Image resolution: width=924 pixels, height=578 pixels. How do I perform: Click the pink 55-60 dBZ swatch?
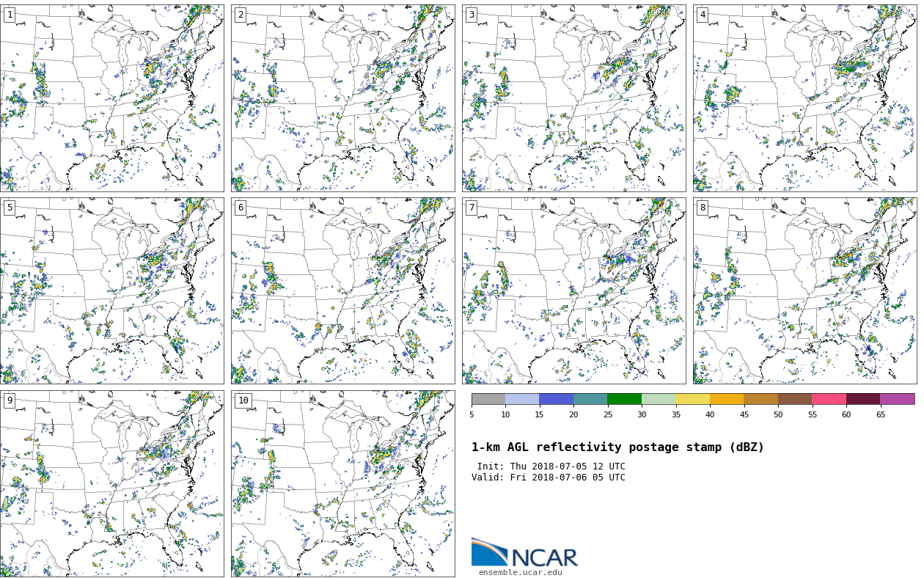point(829,399)
